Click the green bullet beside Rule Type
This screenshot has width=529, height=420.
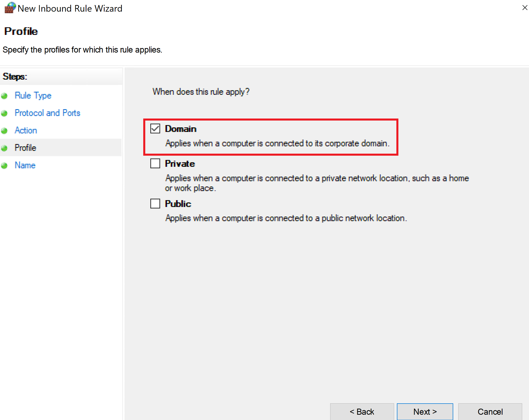4,96
